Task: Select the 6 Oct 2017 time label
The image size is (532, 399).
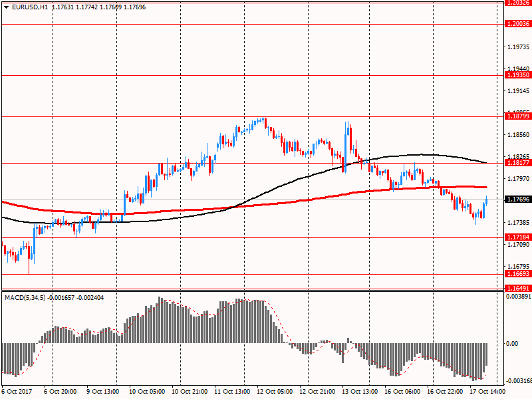Action: [17, 391]
